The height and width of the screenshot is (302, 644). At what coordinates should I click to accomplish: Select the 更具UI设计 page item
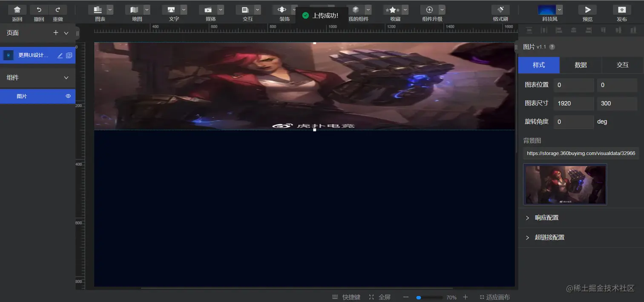click(37, 55)
